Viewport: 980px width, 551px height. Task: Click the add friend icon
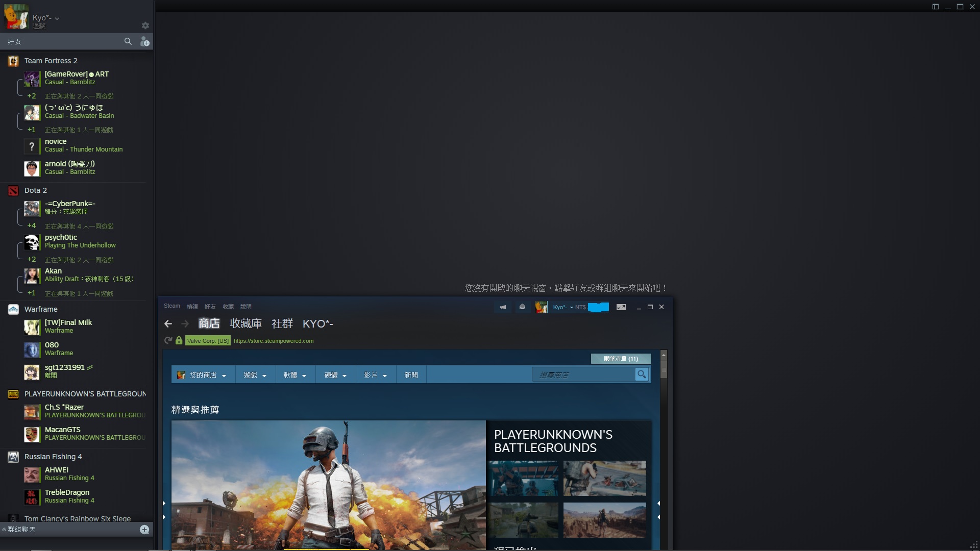(x=144, y=41)
